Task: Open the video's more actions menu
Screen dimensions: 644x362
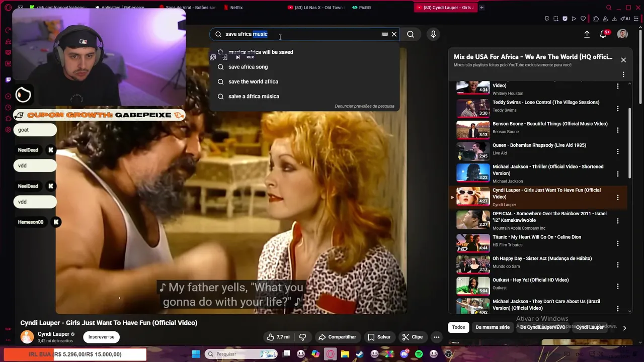Action: click(437, 337)
